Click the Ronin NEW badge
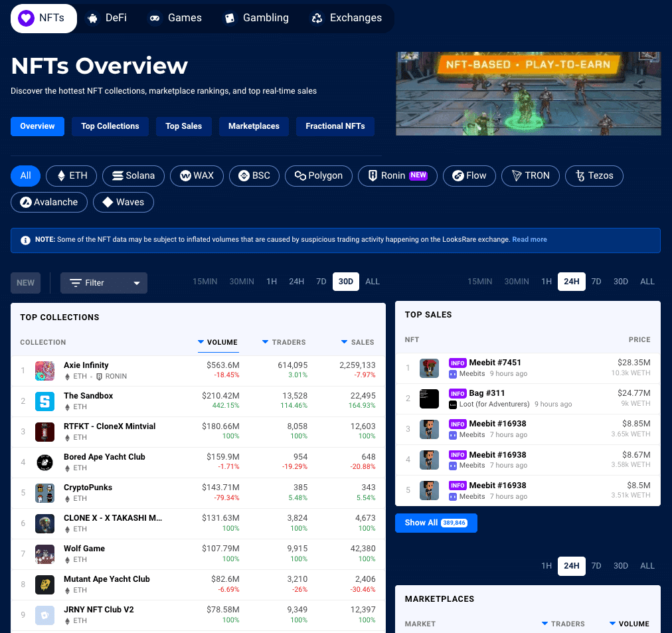The height and width of the screenshot is (633, 672). [x=418, y=175]
